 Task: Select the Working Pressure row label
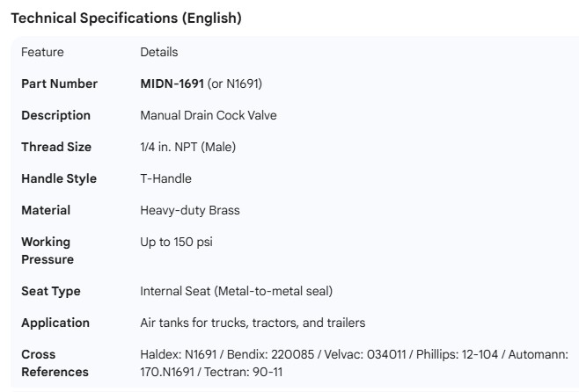(48, 250)
